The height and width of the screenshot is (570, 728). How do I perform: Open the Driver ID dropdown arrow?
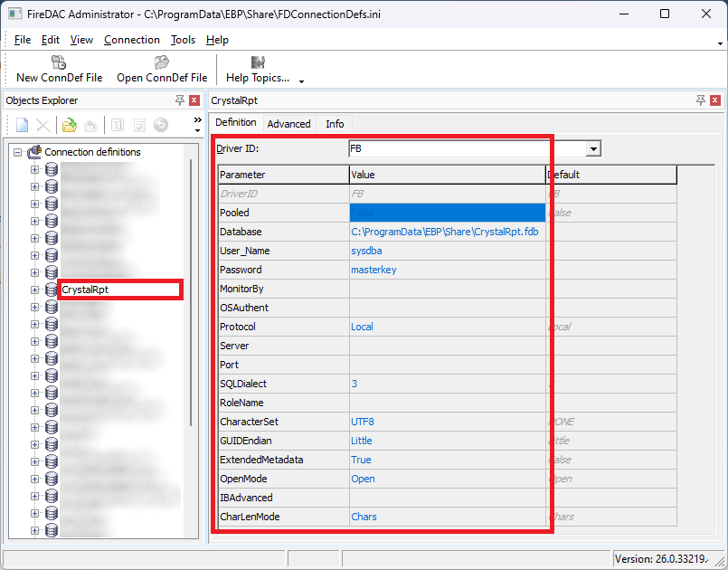[x=593, y=148]
